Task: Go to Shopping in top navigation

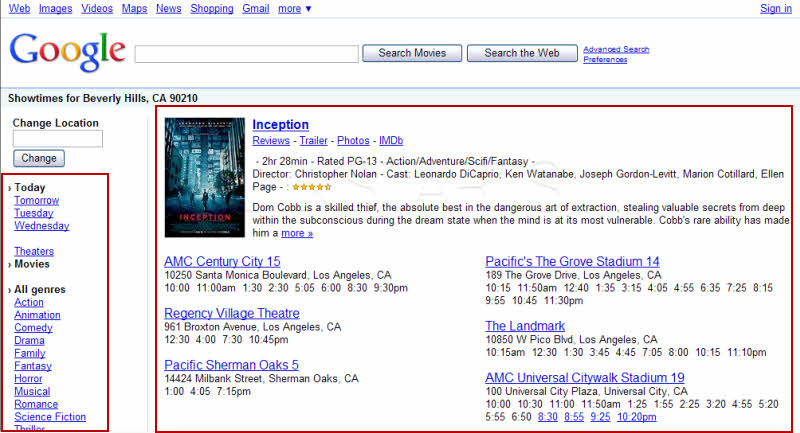Action: pos(212,9)
